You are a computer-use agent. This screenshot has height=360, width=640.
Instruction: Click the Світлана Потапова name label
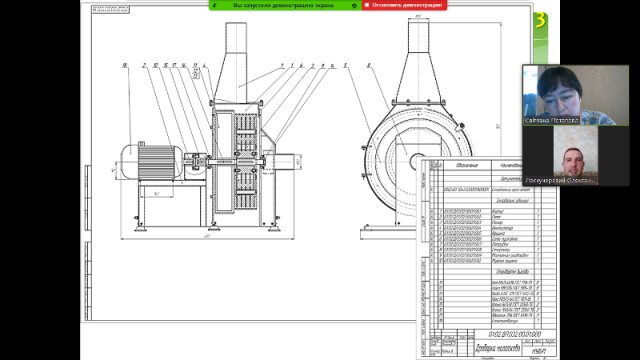(x=551, y=120)
